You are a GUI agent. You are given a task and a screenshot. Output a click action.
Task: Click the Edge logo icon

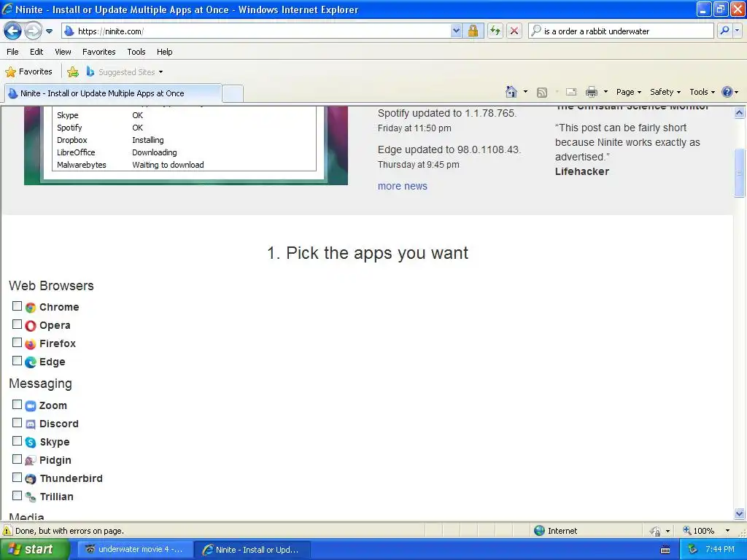31,362
